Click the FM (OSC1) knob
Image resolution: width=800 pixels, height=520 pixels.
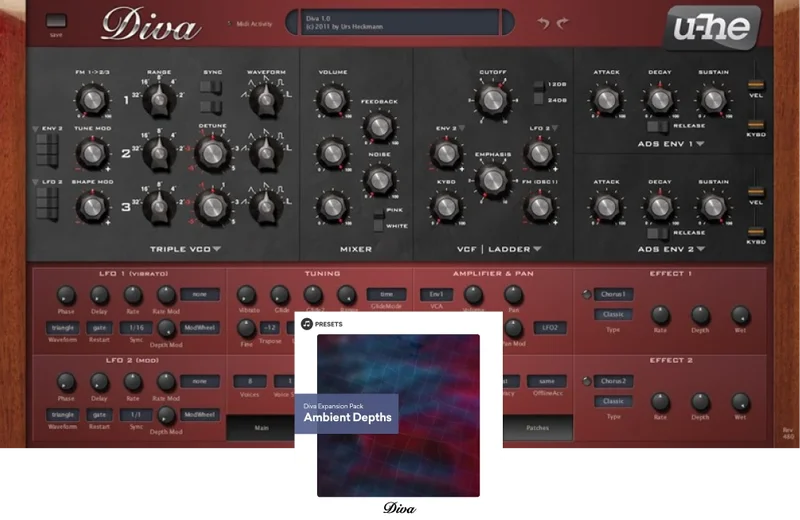[540, 206]
